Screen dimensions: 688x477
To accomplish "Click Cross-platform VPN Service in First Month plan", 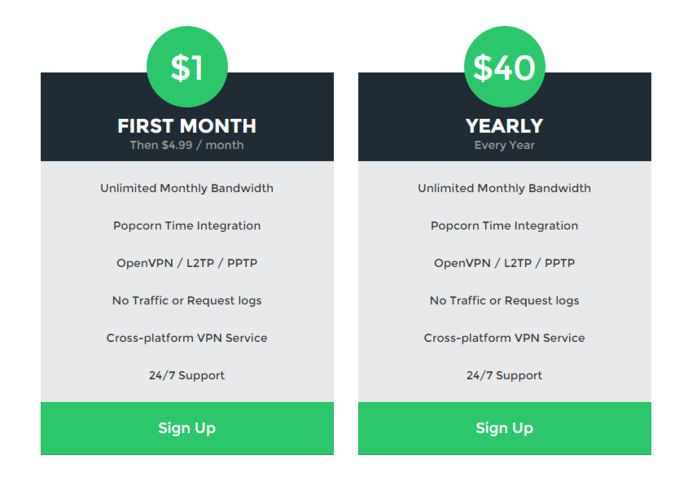I will [187, 338].
